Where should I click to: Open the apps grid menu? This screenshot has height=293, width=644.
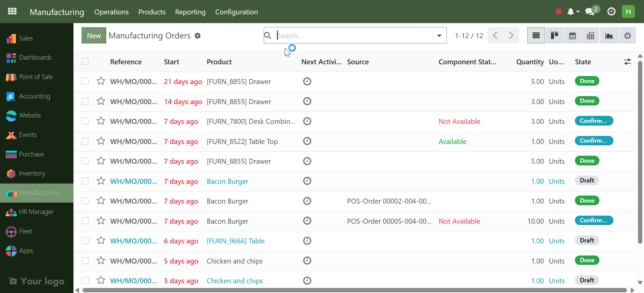12,11
